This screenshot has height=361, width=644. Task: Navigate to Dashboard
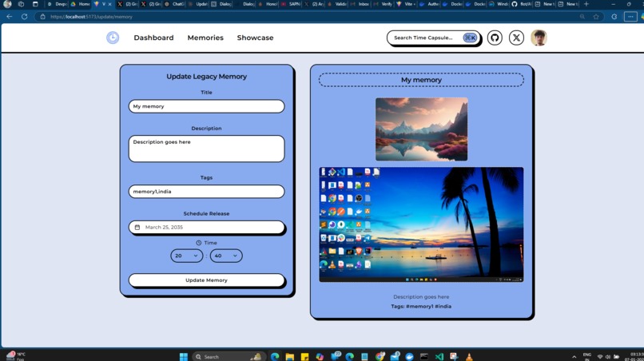pos(153,38)
